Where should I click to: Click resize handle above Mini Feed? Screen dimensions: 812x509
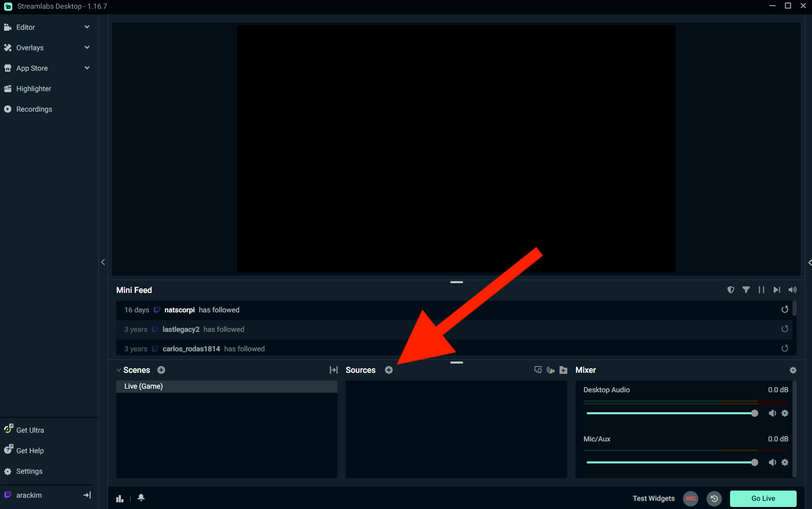click(457, 282)
